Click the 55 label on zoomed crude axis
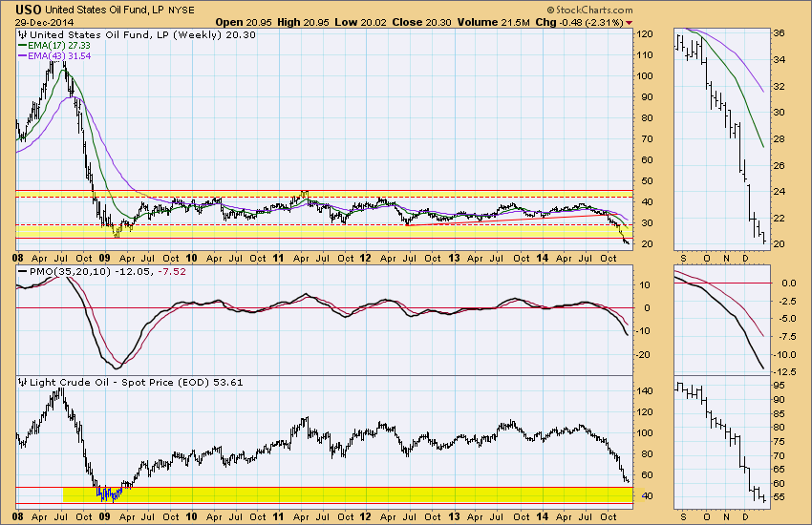 779,497
